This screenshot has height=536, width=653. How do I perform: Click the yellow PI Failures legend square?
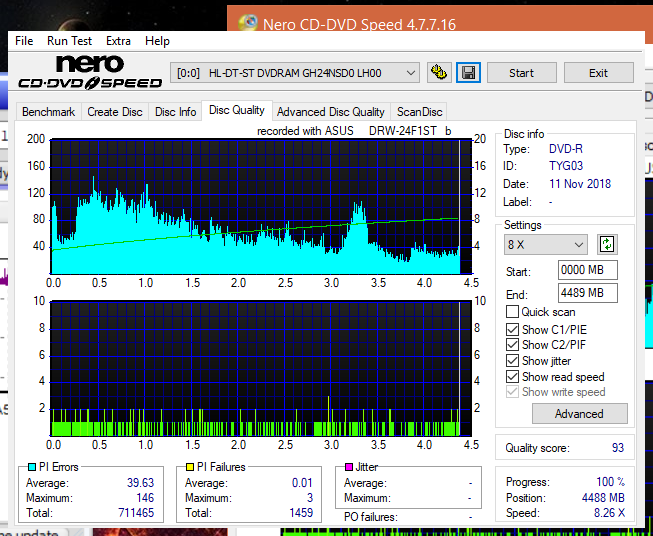[x=190, y=467]
